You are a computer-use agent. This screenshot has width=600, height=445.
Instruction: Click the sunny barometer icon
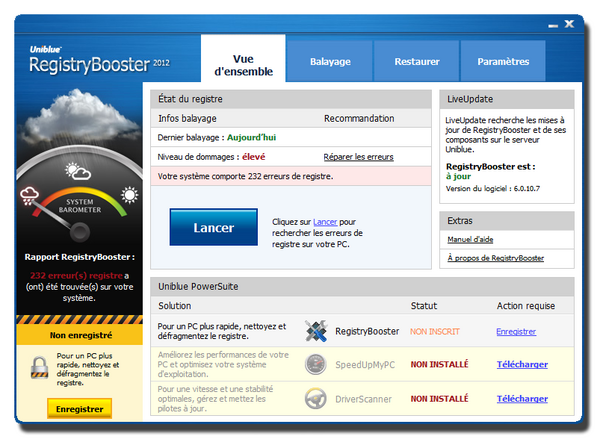[x=130, y=195]
